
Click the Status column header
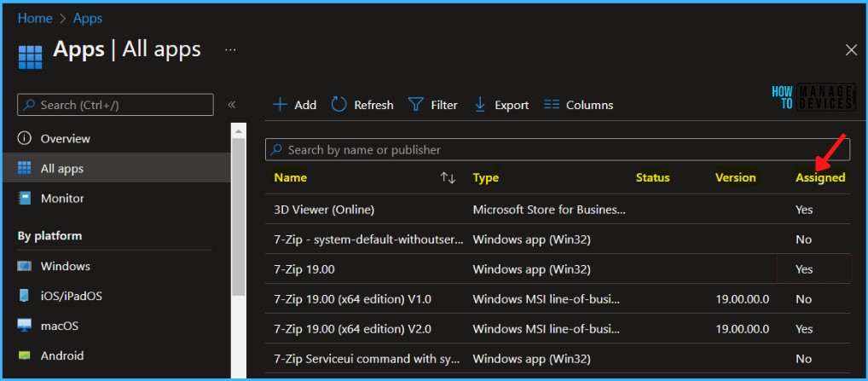point(652,177)
